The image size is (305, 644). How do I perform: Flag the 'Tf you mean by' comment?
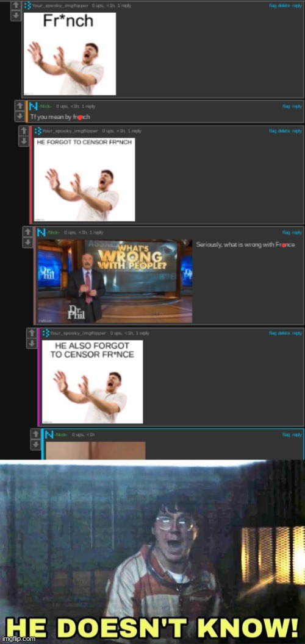(x=286, y=107)
